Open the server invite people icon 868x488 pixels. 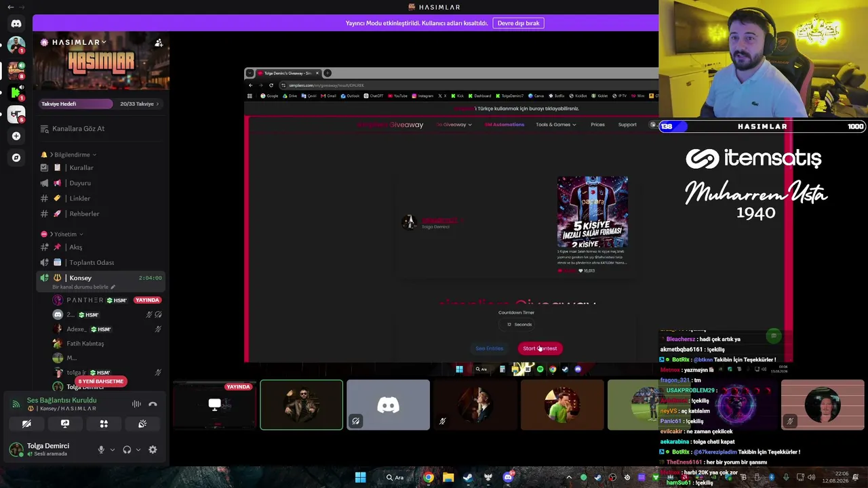point(159,43)
